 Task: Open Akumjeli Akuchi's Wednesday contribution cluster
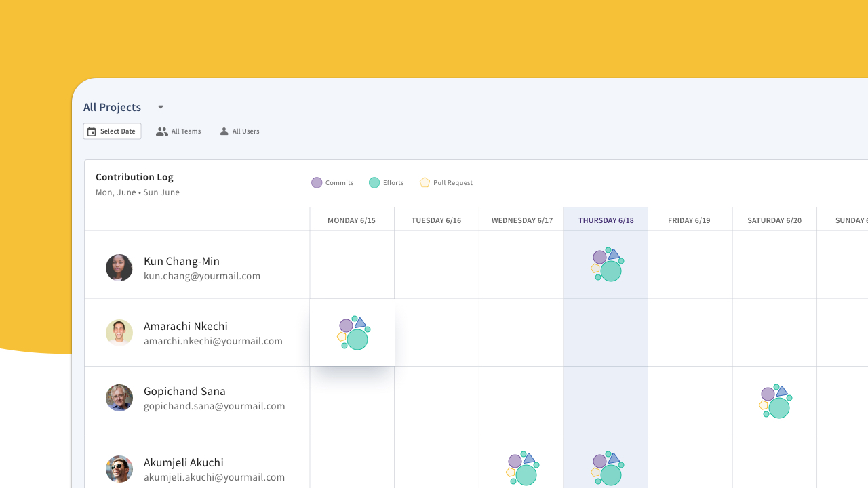[x=522, y=468]
